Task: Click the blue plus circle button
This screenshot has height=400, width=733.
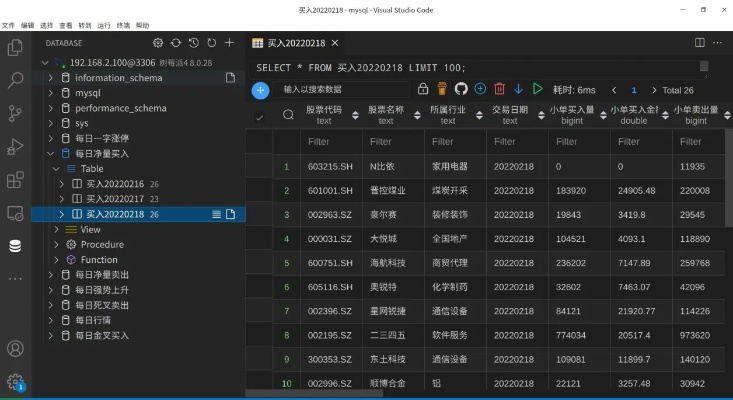Action: [260, 90]
